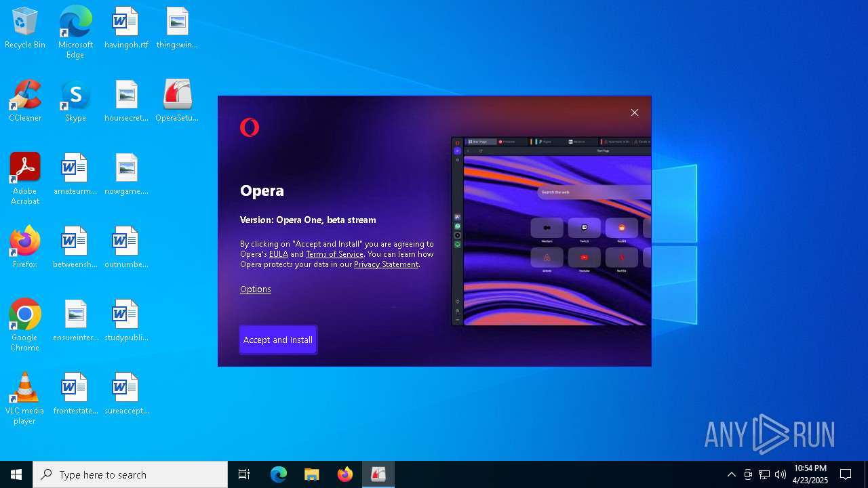
Task: Click the Opera browser preview image
Action: click(x=551, y=232)
